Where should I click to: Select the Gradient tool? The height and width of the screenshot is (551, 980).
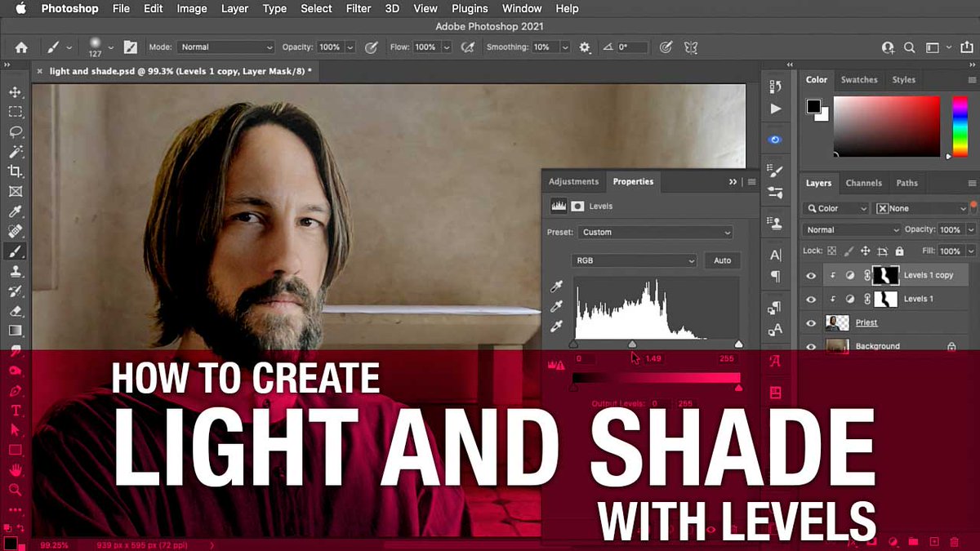(x=15, y=331)
